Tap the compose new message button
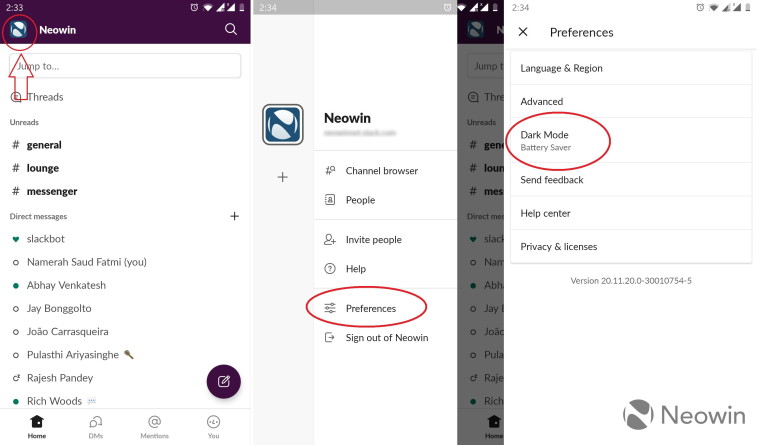This screenshot has height=445, width=760. pos(223,381)
